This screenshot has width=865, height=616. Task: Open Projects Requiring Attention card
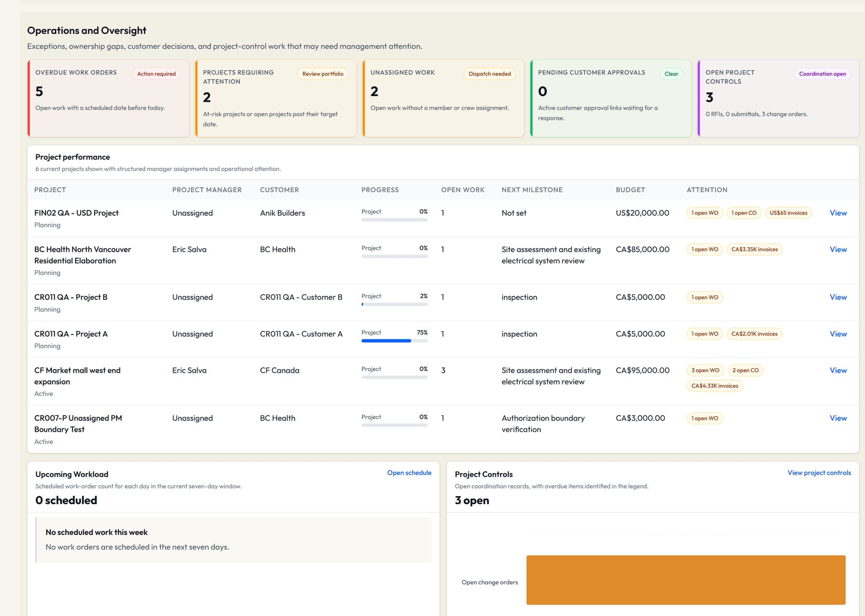click(x=276, y=98)
